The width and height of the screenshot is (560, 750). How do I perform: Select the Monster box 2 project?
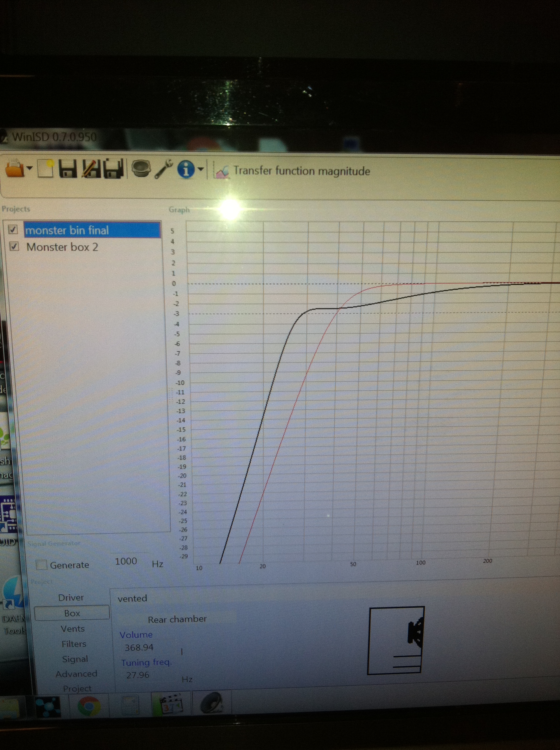tap(62, 247)
